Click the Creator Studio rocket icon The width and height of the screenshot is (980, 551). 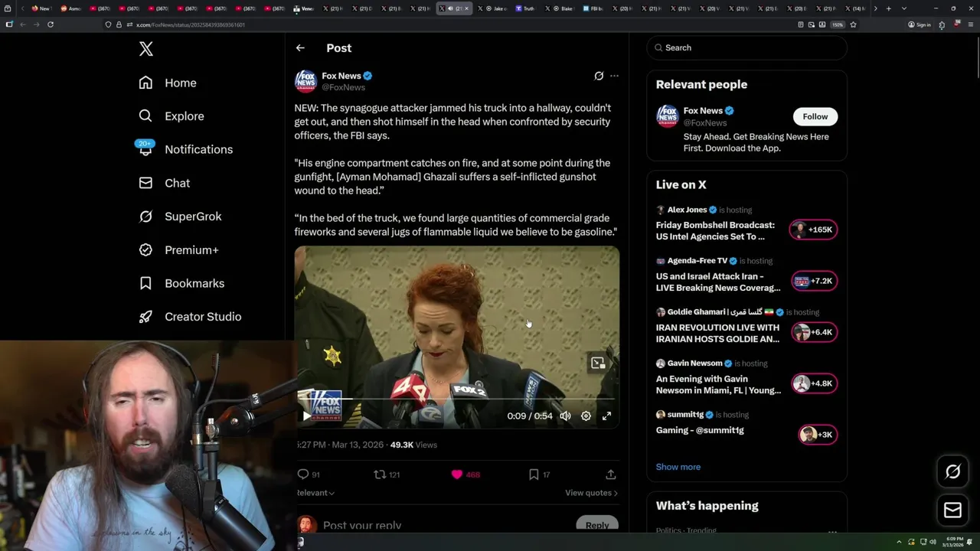click(145, 317)
